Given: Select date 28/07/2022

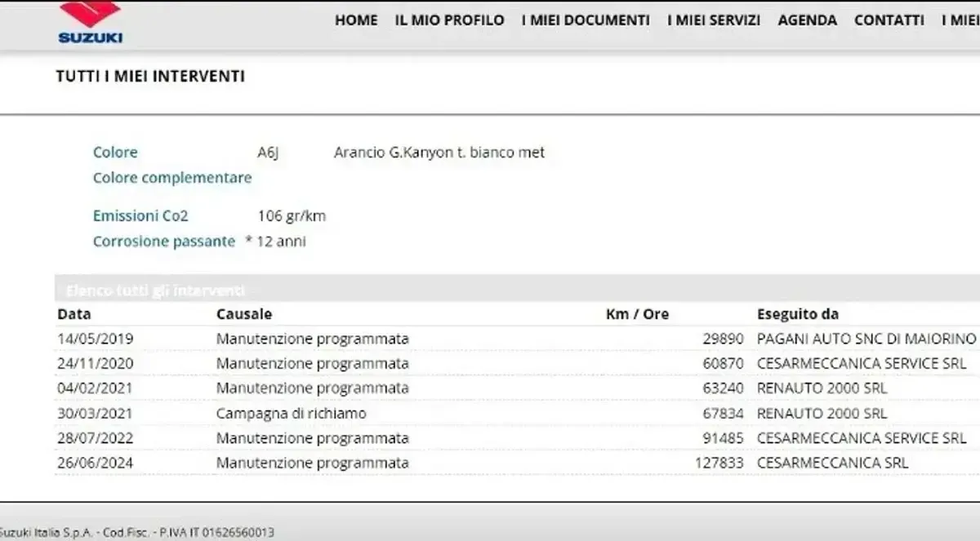Looking at the screenshot, I should (96, 438).
